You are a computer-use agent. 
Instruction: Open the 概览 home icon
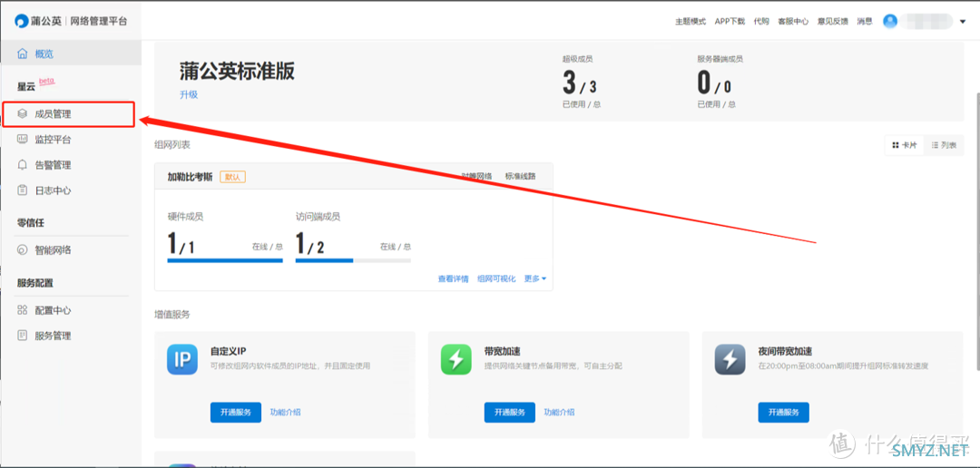(x=23, y=54)
